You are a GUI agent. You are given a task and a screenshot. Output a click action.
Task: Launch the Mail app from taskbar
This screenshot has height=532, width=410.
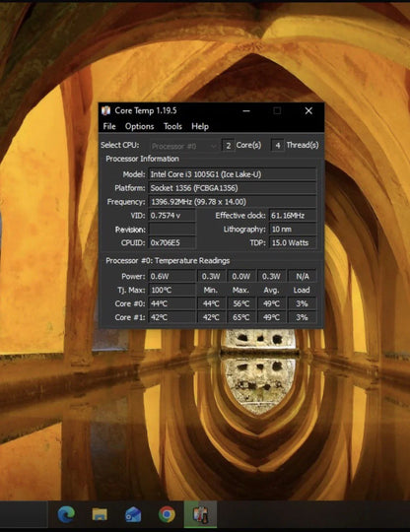tap(133, 514)
